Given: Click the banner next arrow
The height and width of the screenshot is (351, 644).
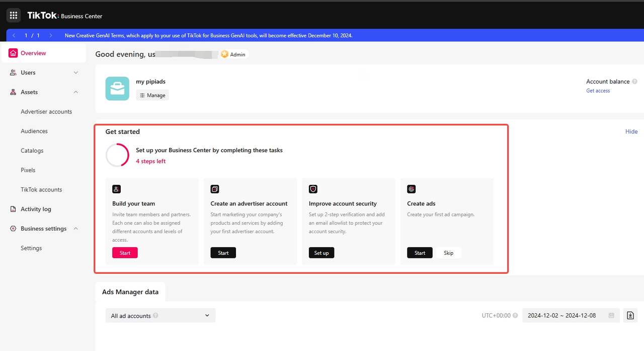Looking at the screenshot, I should [x=50, y=35].
